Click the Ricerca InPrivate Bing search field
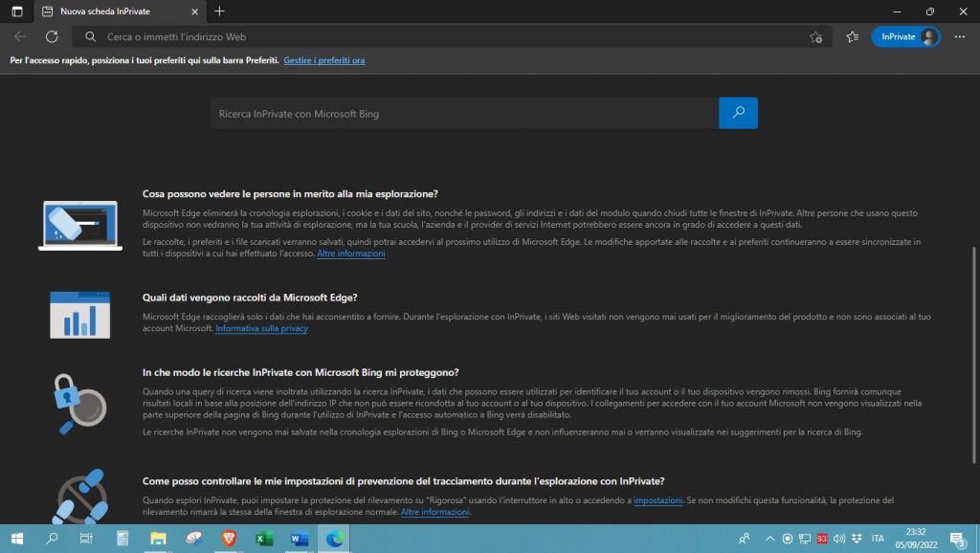The image size is (980, 553). click(x=464, y=114)
